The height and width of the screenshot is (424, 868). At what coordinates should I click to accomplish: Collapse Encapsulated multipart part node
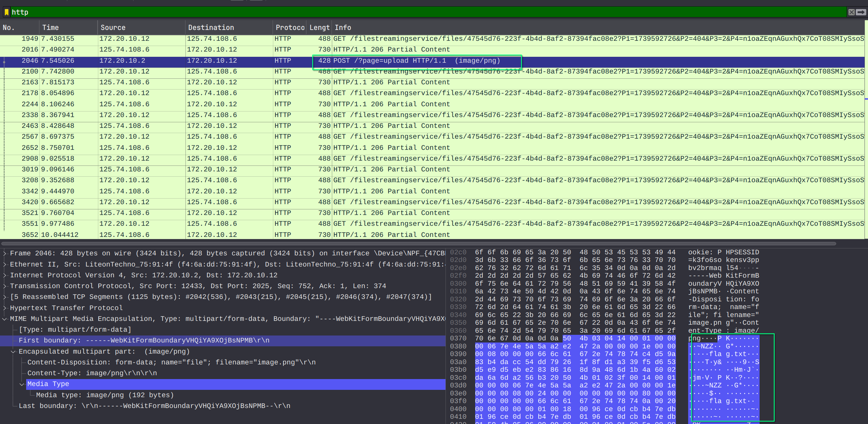pyautogui.click(x=13, y=352)
